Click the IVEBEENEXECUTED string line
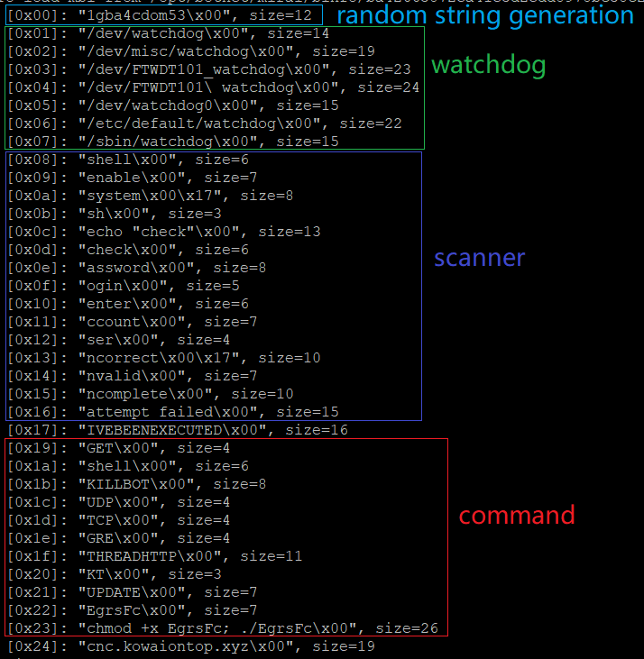The height and width of the screenshot is (659, 644). click(178, 430)
